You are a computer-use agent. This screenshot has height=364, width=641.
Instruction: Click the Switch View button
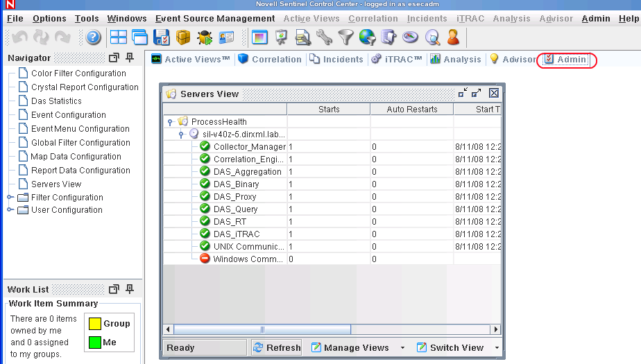point(450,347)
